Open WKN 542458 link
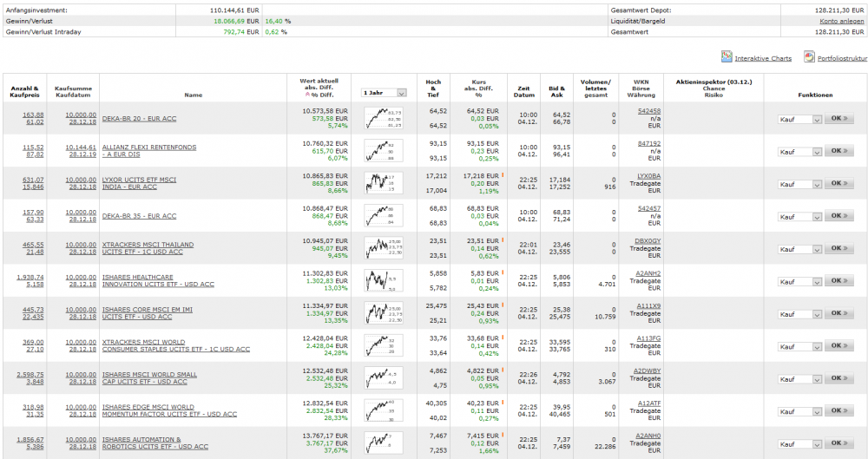 [x=648, y=111]
